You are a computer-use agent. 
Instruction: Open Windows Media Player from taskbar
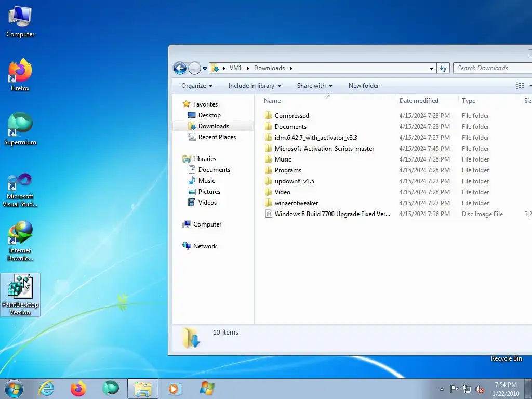(x=175, y=389)
